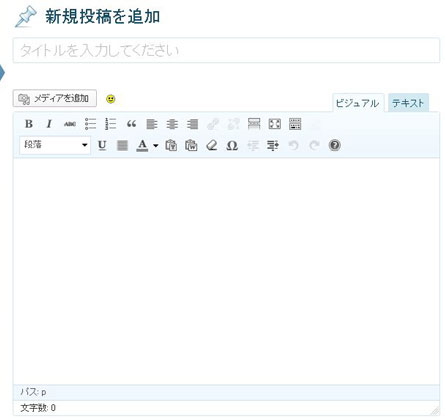Viewport: 445px width, 420px height.
Task: Toggle underline formatting
Action: pyautogui.click(x=102, y=145)
